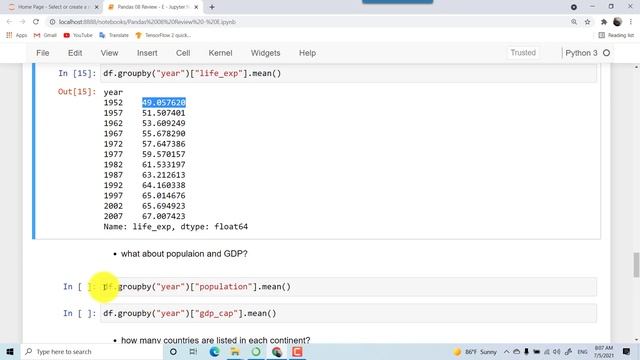Click the 'Type here to search' taskbar box
The width and height of the screenshot is (640, 360).
coord(92,351)
